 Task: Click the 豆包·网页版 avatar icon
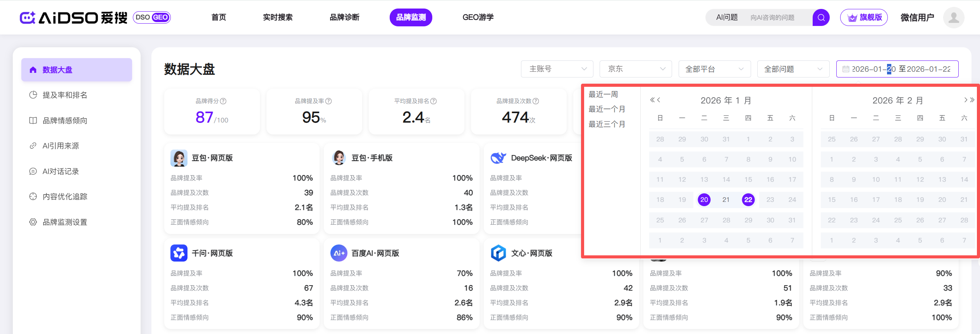click(179, 158)
